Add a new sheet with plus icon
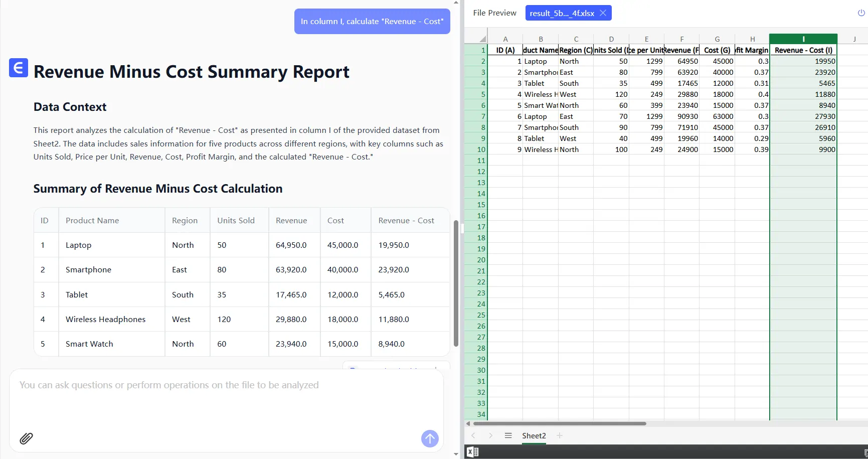The image size is (868, 459). 560,435
